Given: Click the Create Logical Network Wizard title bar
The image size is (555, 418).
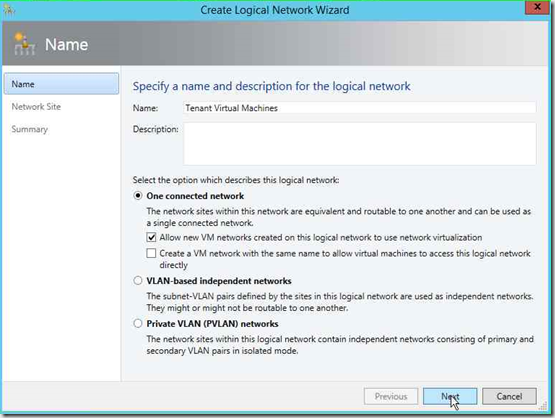Looking at the screenshot, I should point(275,10).
